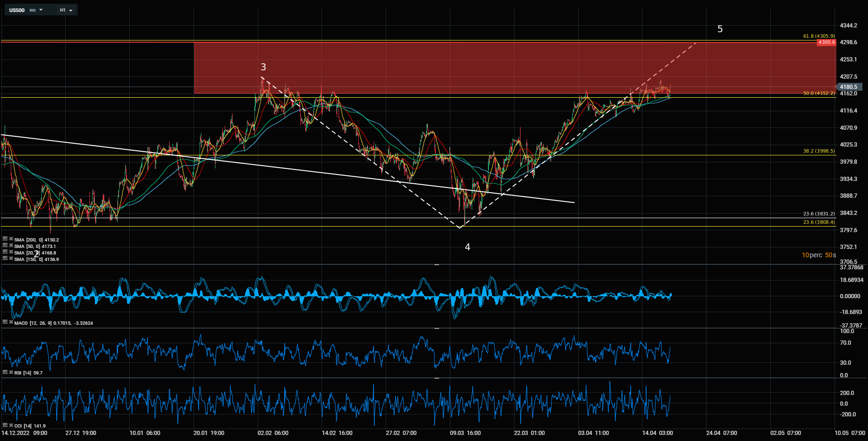The height and width of the screenshot is (441, 868).
Task: Click the US500 instrument name
Action: click(x=17, y=10)
